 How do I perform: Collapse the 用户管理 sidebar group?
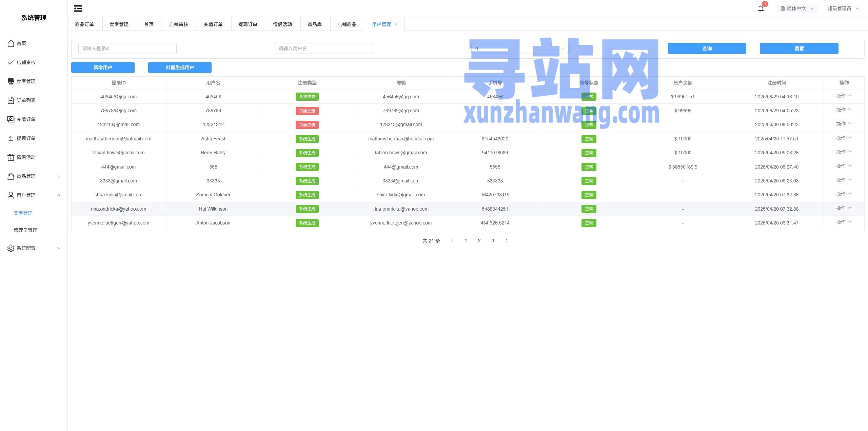59,195
